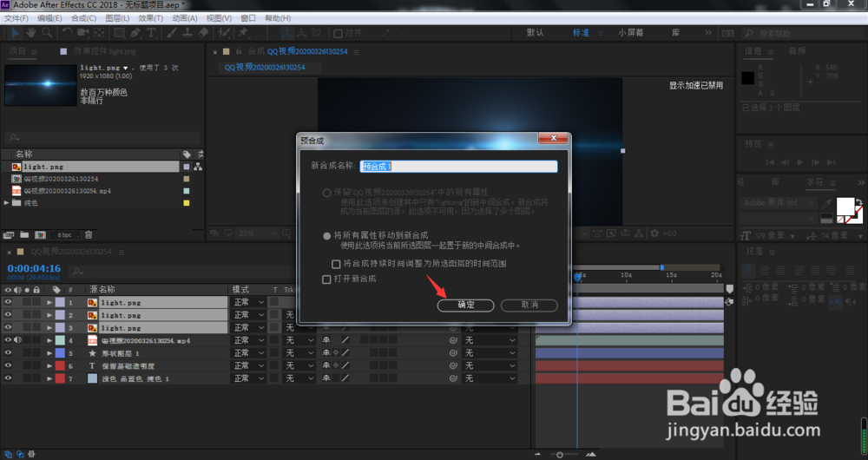The width and height of the screenshot is (868, 460).
Task: Select the Horizontal Type tool
Action: [150, 33]
